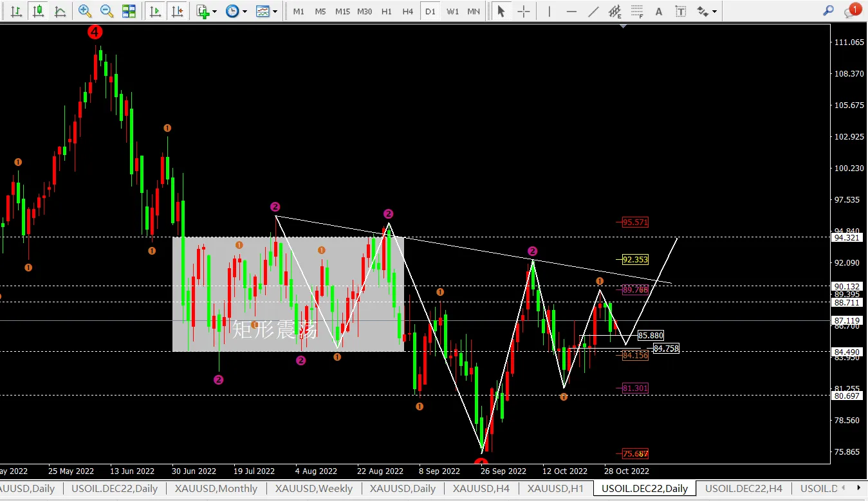The width and height of the screenshot is (868, 501).
Task: Click the 80.697 price level label
Action: pyautogui.click(x=848, y=396)
